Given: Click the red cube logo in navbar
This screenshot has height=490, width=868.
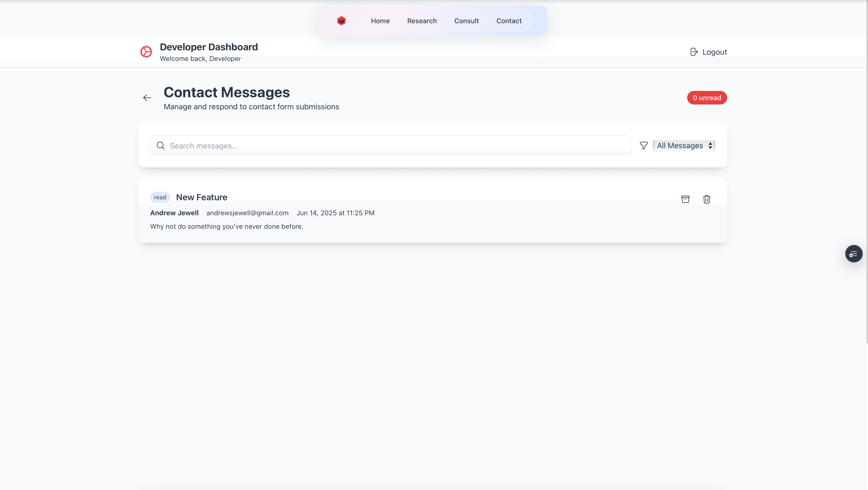Looking at the screenshot, I should click(341, 21).
